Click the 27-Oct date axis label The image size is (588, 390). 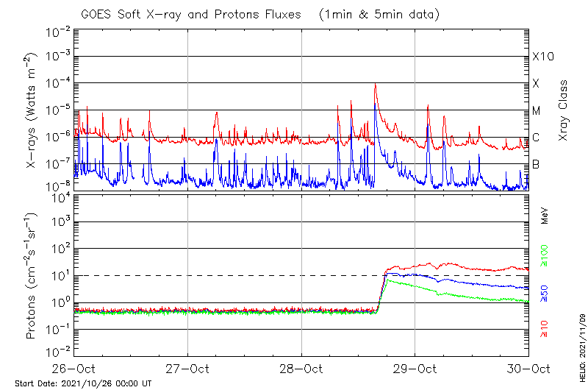coord(187,369)
